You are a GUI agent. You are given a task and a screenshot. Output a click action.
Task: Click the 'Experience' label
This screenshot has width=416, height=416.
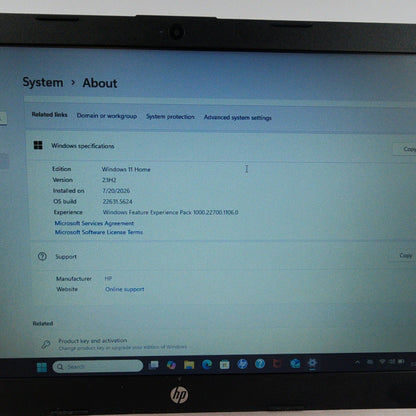(x=68, y=212)
